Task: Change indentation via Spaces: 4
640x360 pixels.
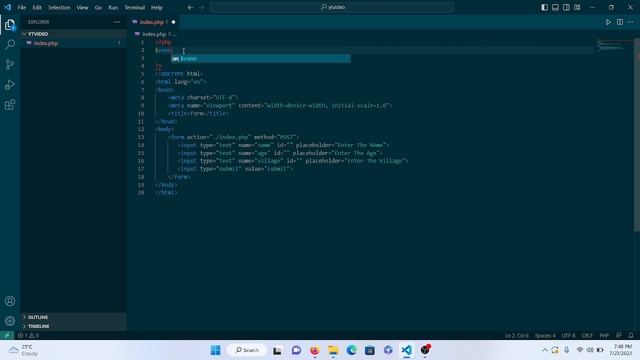Action: point(545,336)
